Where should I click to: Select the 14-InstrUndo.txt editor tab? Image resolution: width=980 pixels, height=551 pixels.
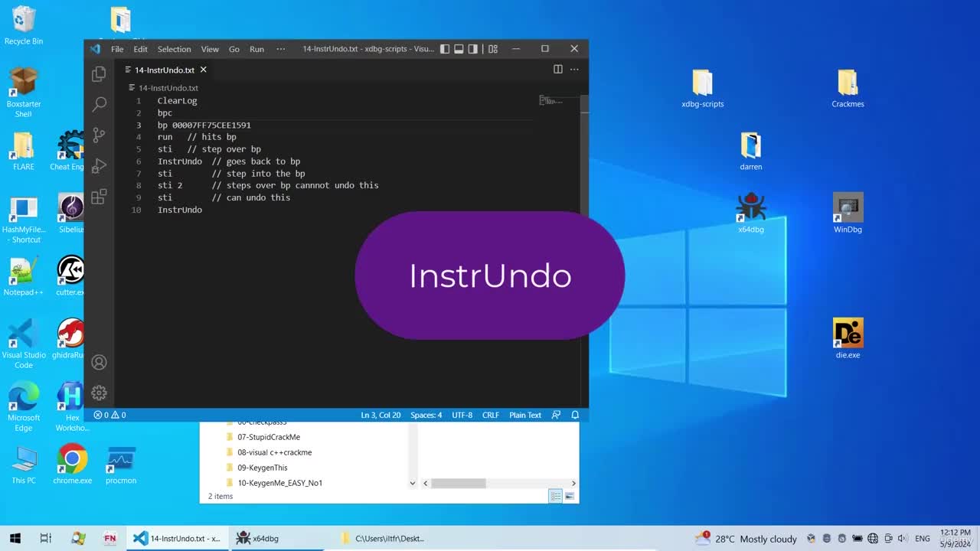[x=165, y=70]
